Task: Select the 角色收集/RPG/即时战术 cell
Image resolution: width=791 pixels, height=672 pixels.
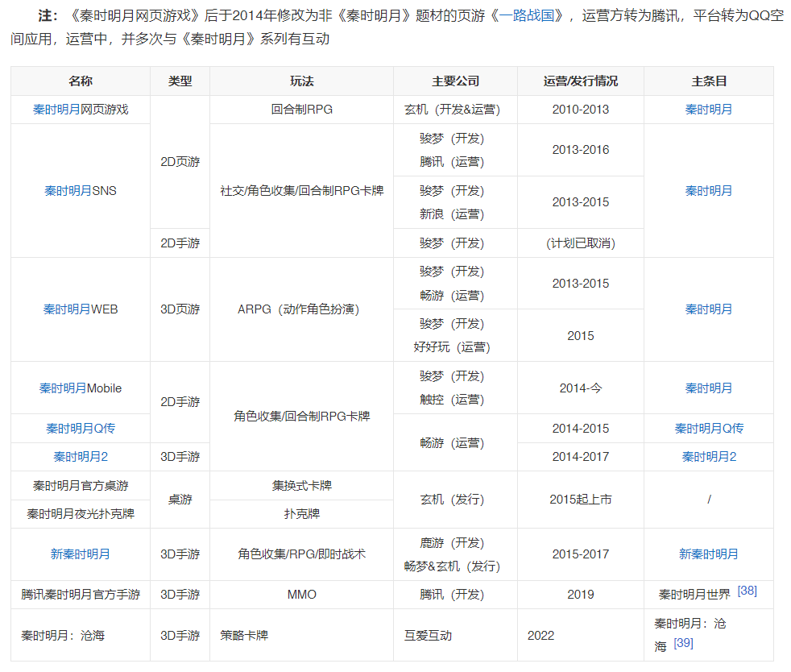Action: [302, 554]
